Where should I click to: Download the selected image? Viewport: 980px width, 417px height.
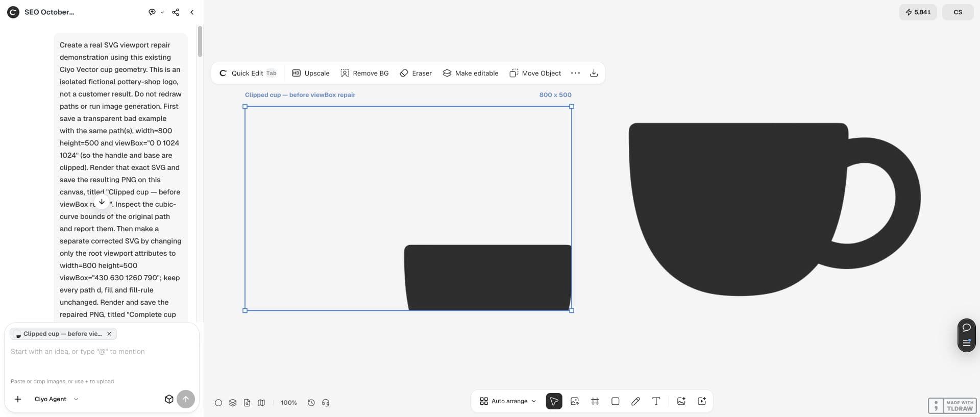click(594, 73)
